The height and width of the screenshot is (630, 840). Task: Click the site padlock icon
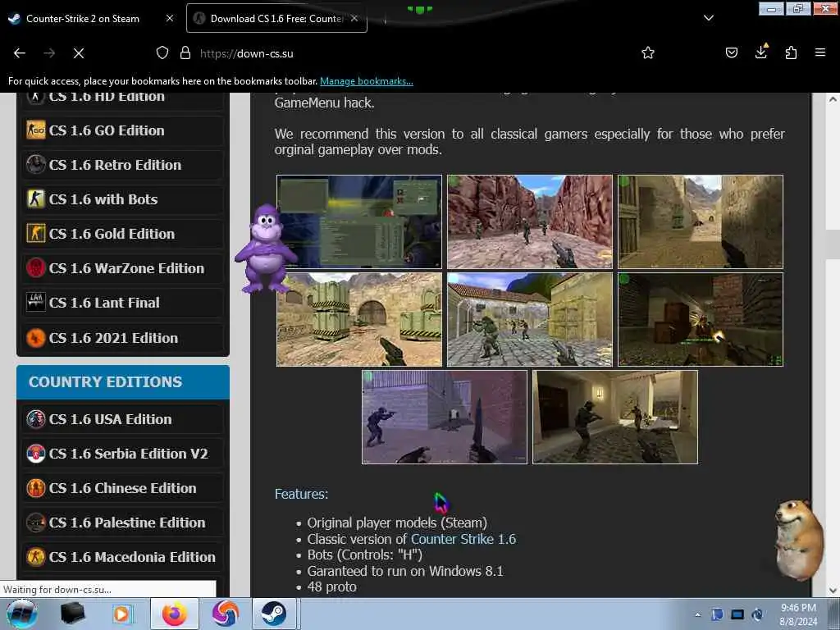point(185,52)
